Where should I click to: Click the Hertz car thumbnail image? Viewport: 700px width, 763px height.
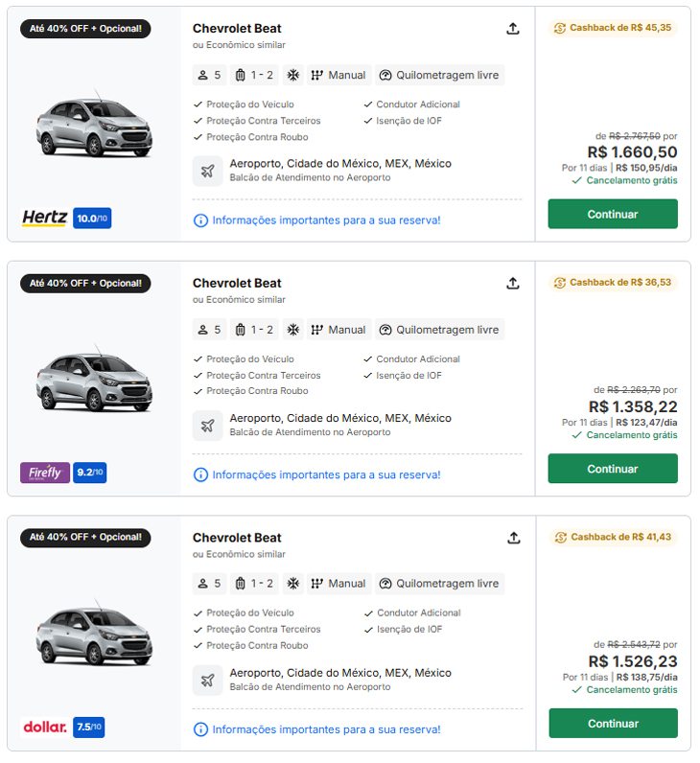94,125
